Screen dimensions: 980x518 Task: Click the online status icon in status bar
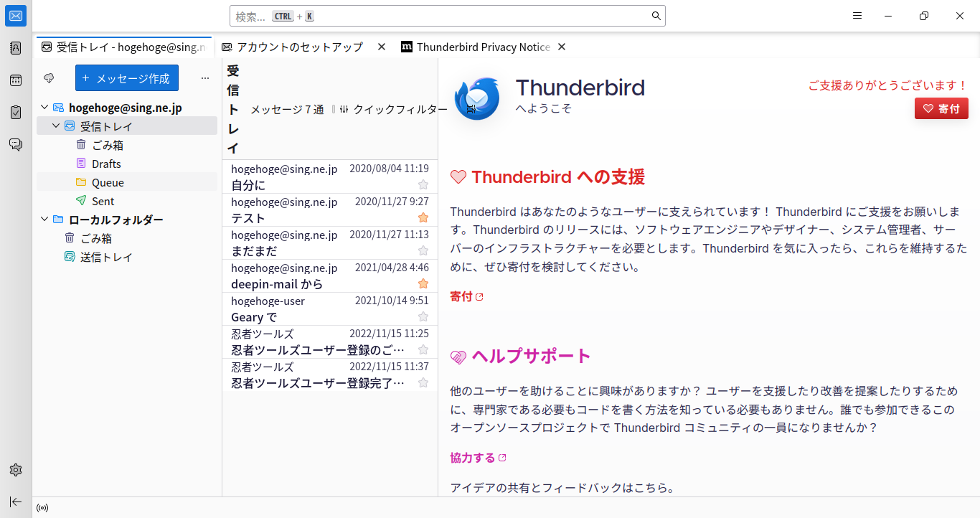click(42, 508)
